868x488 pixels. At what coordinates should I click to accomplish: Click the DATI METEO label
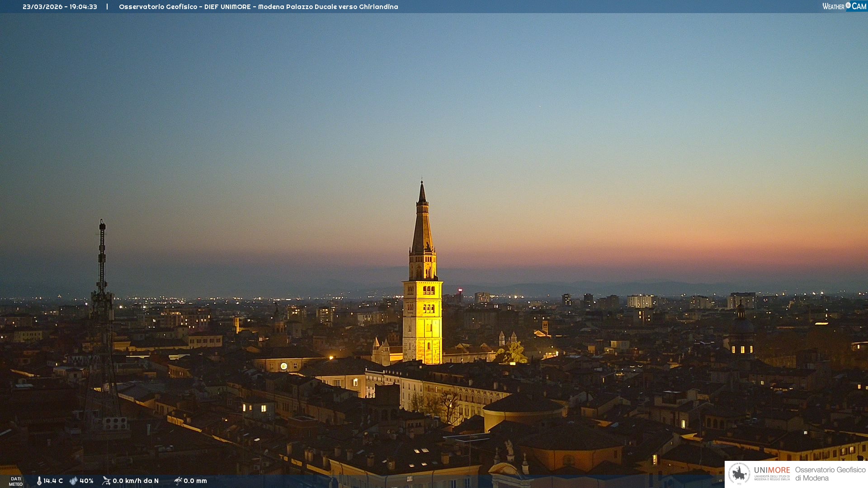16,481
